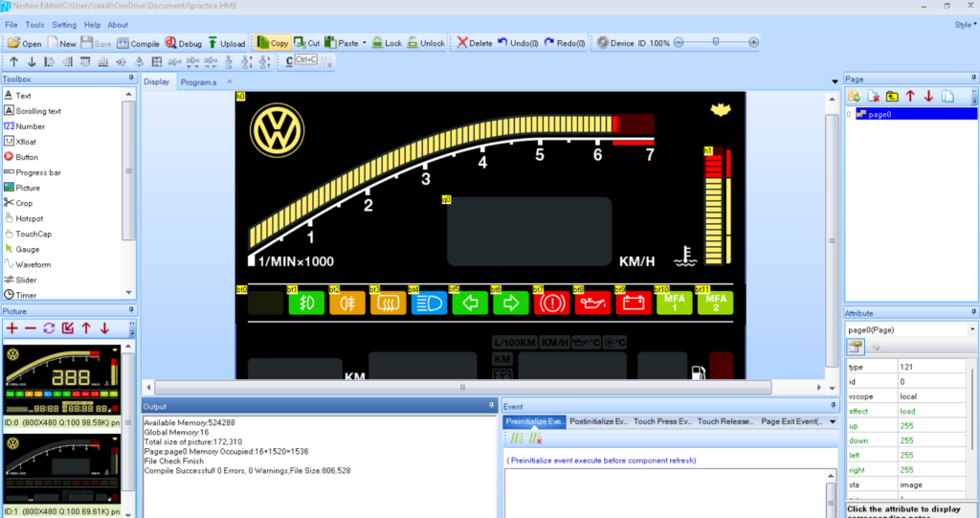Viewport: 980px width, 518px height.
Task: Align selected components to the top
Action: click(85, 61)
